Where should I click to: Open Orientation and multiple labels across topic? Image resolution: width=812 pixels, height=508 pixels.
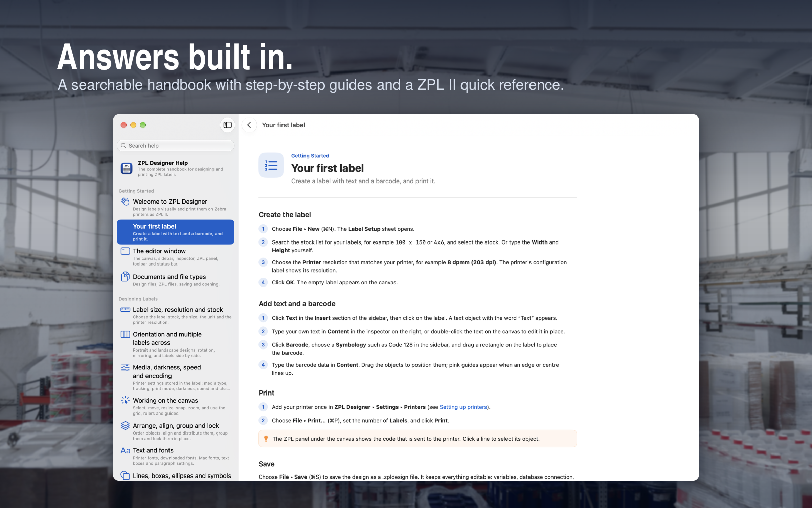(176, 344)
